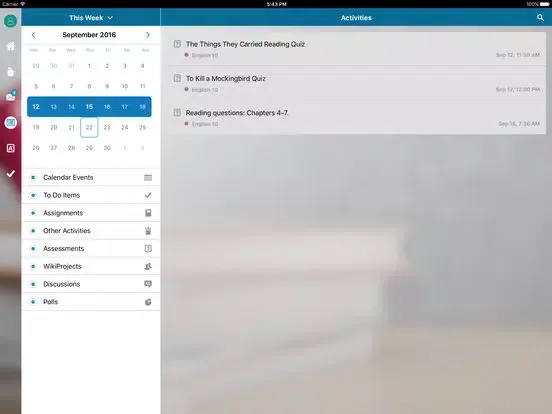Open the grades letter-A sidebar icon

11,148
